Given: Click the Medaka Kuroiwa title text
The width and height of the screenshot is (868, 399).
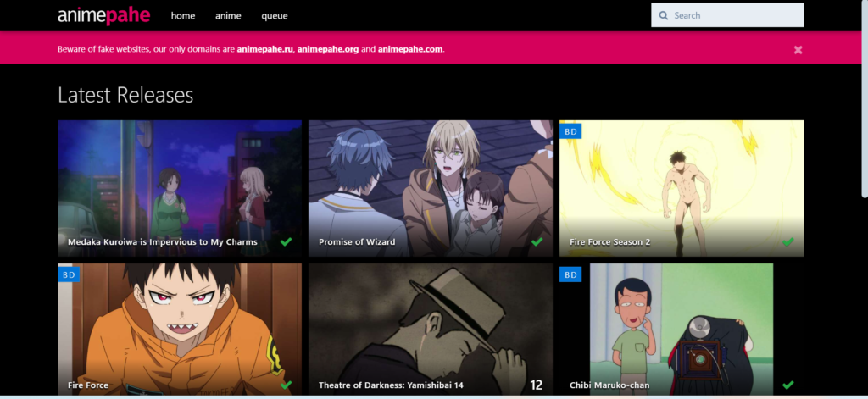Looking at the screenshot, I should point(162,241).
